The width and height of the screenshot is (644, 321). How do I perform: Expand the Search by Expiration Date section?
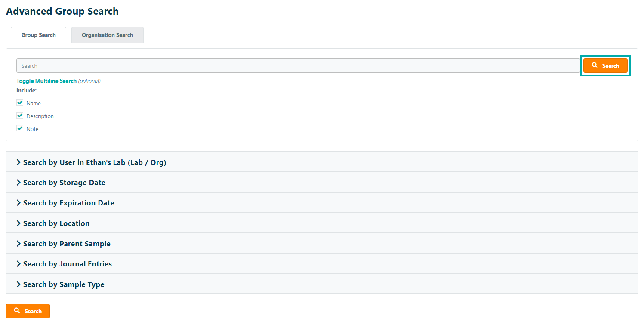point(68,203)
